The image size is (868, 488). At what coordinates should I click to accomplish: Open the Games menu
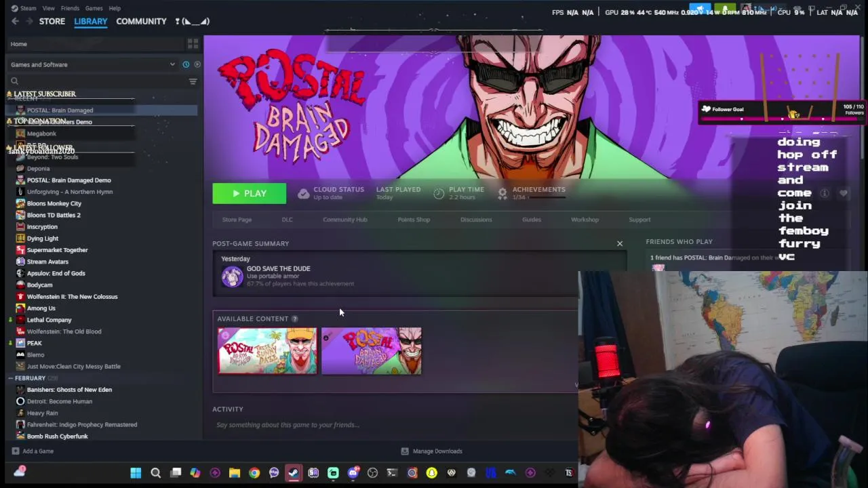[94, 8]
